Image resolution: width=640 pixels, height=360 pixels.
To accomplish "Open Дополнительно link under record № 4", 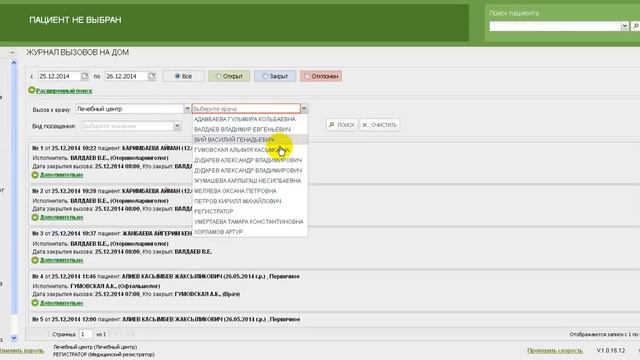I will coord(61,303).
